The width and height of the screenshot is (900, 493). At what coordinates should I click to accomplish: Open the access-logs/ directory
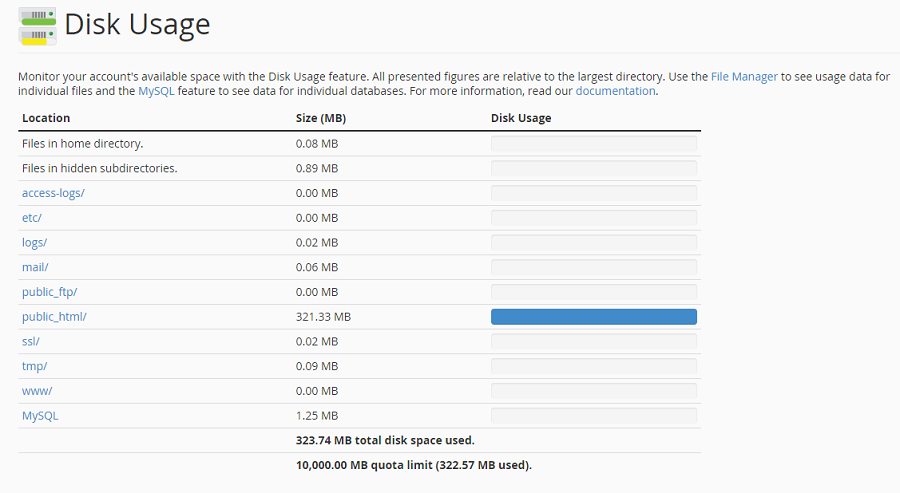(53, 193)
